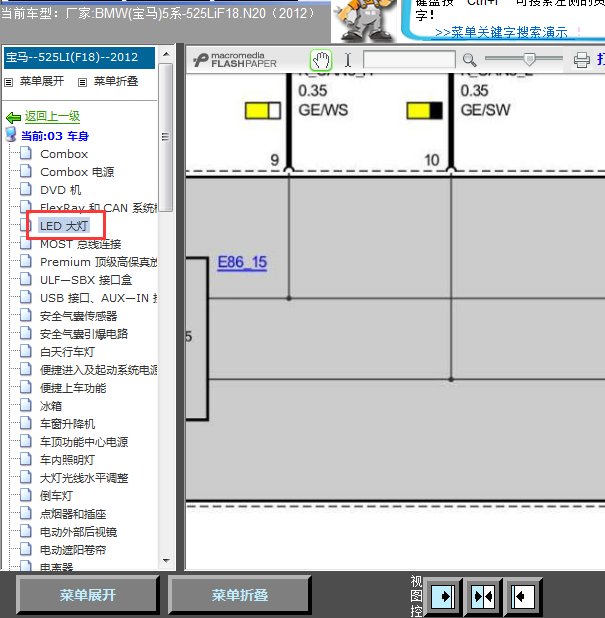Screen dimensions: 605x618
Task: Click pin number 9 in the diagram
Action: [x=275, y=160]
